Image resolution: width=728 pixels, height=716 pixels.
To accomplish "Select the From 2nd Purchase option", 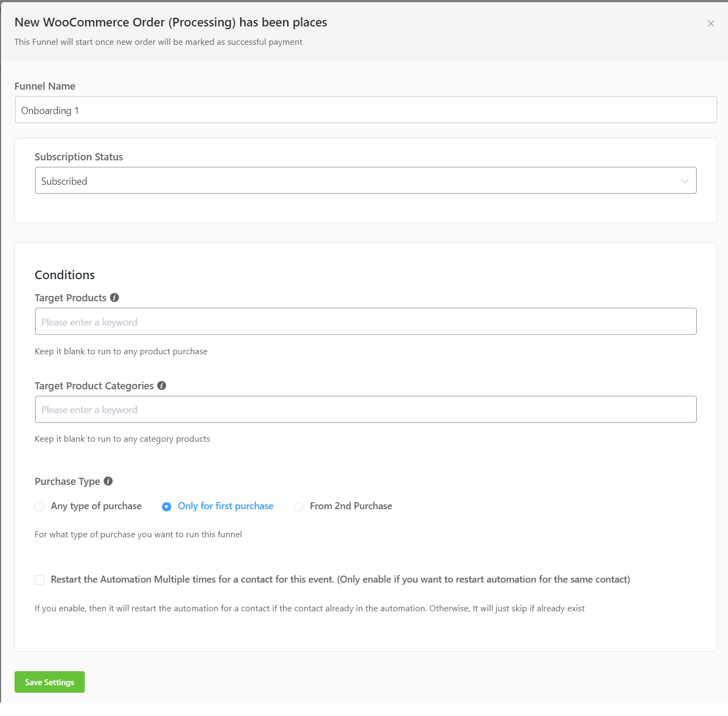I will [298, 506].
